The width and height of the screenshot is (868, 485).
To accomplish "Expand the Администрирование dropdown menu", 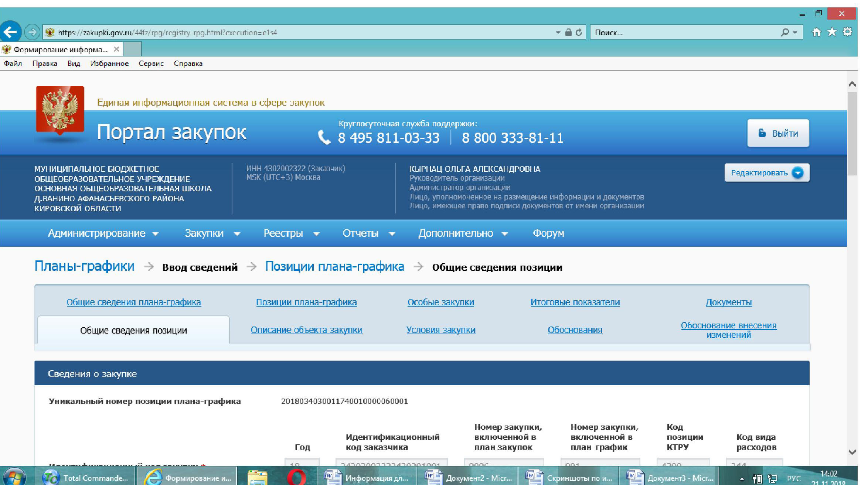I will [x=103, y=233].
